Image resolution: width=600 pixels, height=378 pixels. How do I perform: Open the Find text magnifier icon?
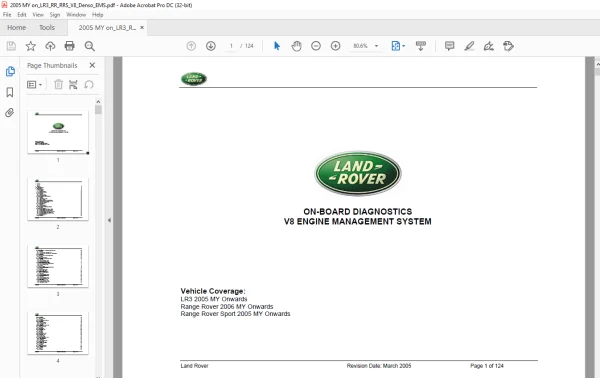pyautogui.click(x=90, y=46)
